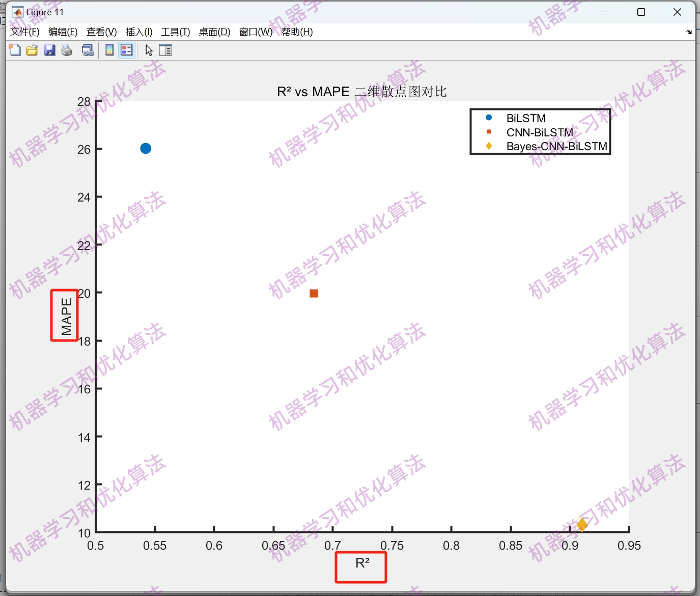Viewport: 700px width, 596px height.
Task: Save the figure with the floppy disk icon
Action: coord(49,50)
